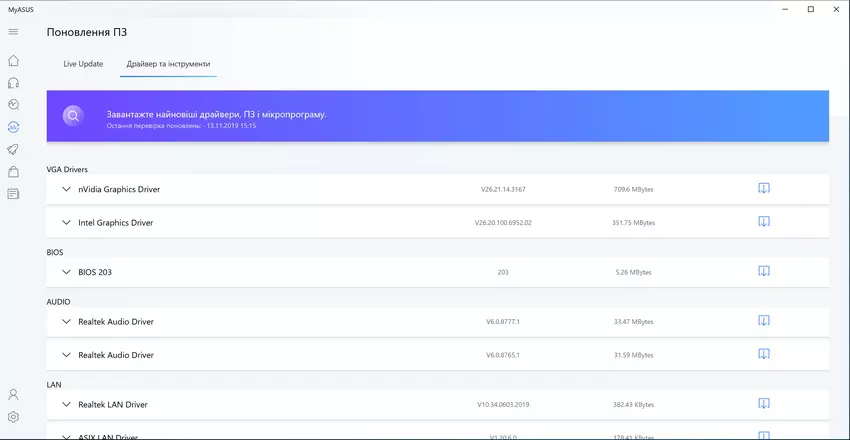Open the hamburger menu in sidebar
Image resolution: width=850 pixels, height=440 pixels.
coord(13,32)
